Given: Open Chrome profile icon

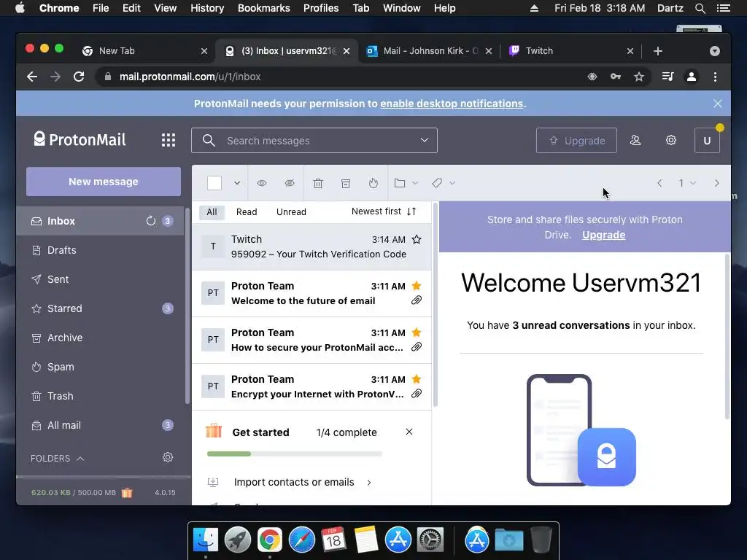Looking at the screenshot, I should pos(692,77).
